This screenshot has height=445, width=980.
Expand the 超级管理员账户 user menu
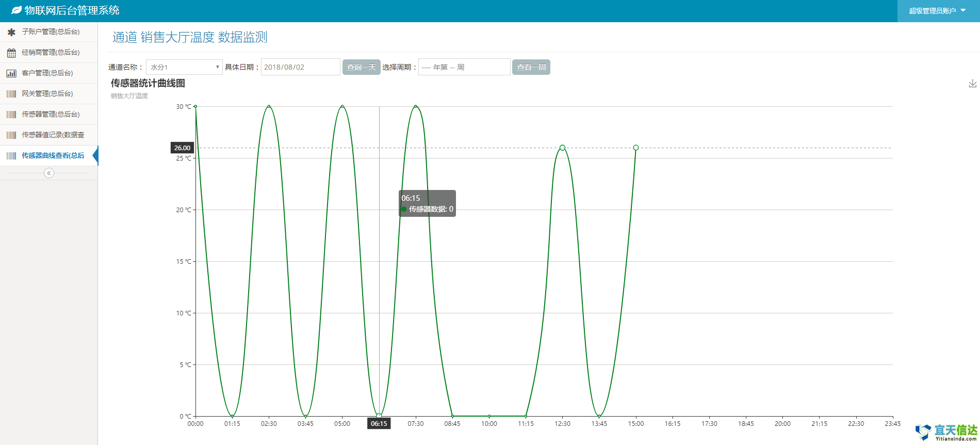click(x=937, y=11)
